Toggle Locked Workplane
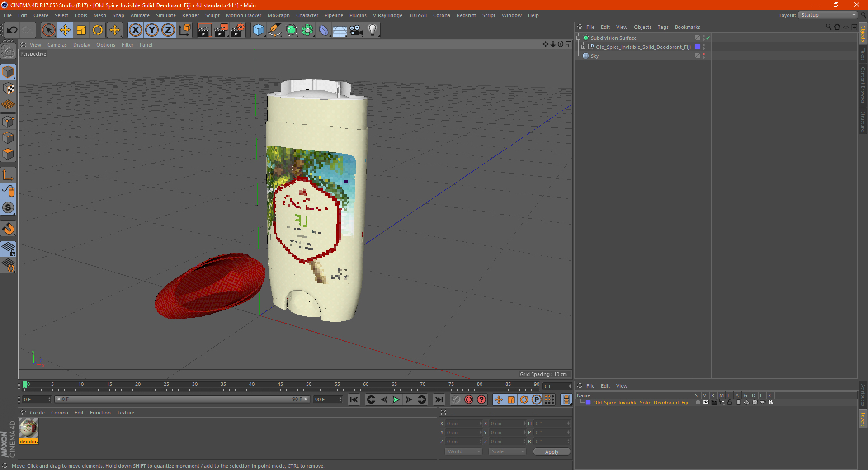 pos(8,249)
